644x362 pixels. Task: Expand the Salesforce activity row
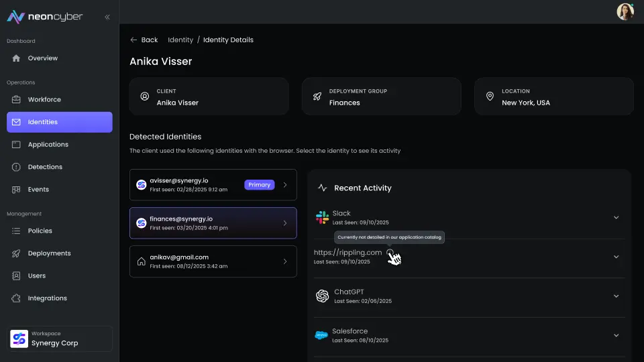coord(616,335)
